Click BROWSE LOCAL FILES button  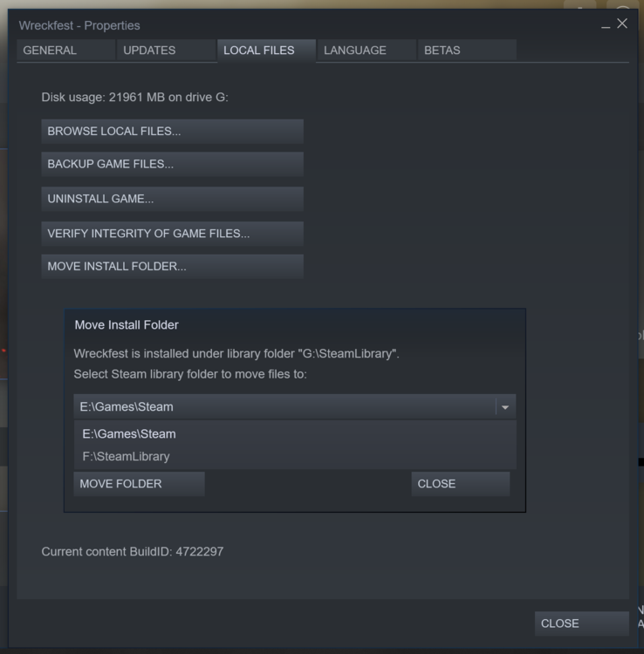coord(172,132)
